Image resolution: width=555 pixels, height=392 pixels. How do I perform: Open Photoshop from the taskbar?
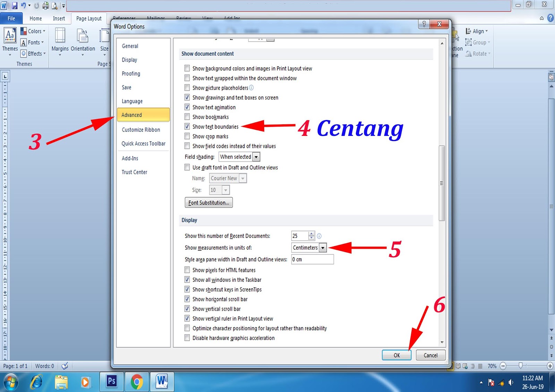[112, 381]
